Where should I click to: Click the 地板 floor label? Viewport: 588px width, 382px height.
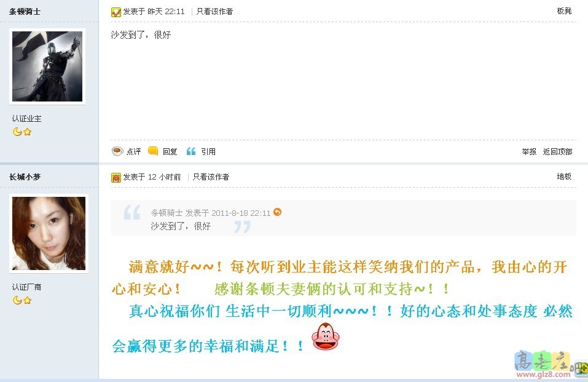[x=564, y=176]
